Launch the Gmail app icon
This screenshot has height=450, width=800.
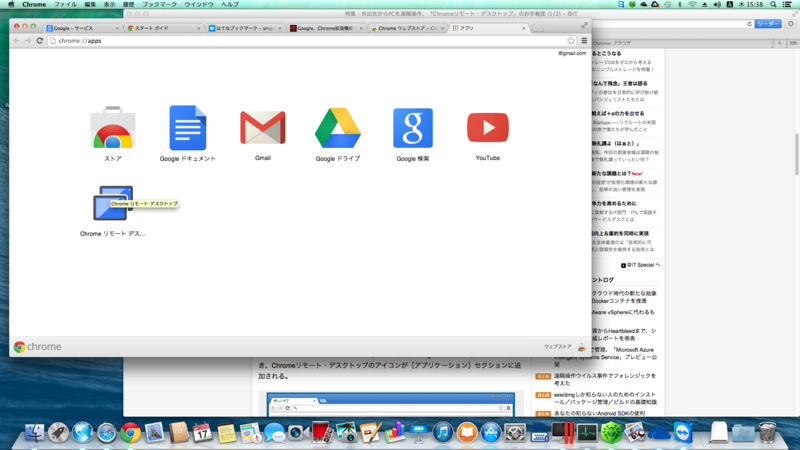click(x=263, y=128)
